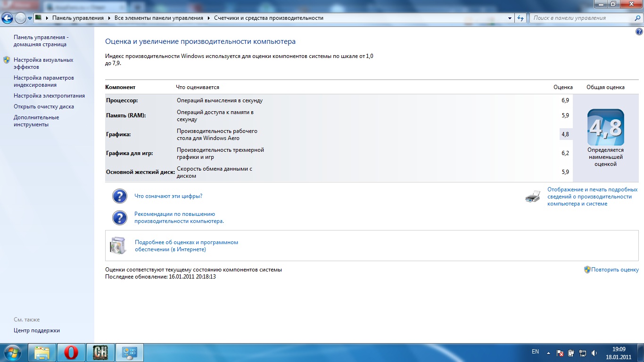Open the recent pages dropdown arrow
The width and height of the screenshot is (644, 362).
[30, 18]
